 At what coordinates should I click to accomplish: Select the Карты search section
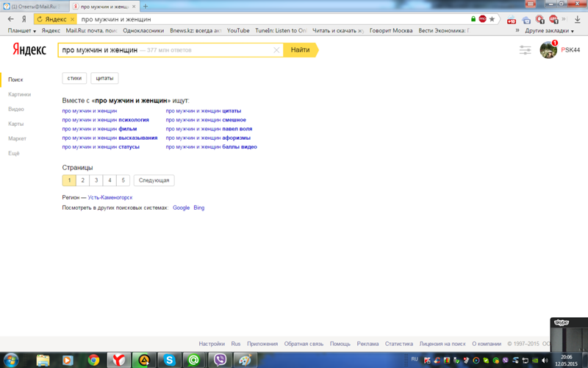15,124
